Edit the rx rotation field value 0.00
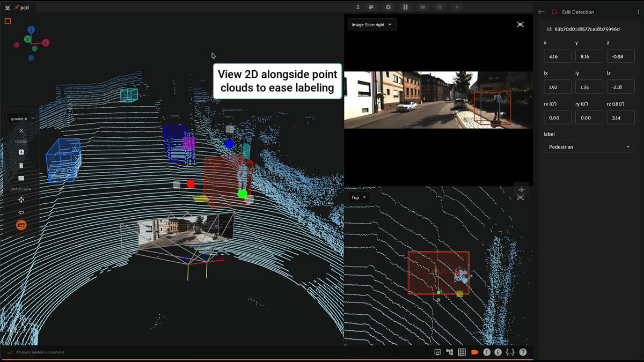 [x=558, y=117]
